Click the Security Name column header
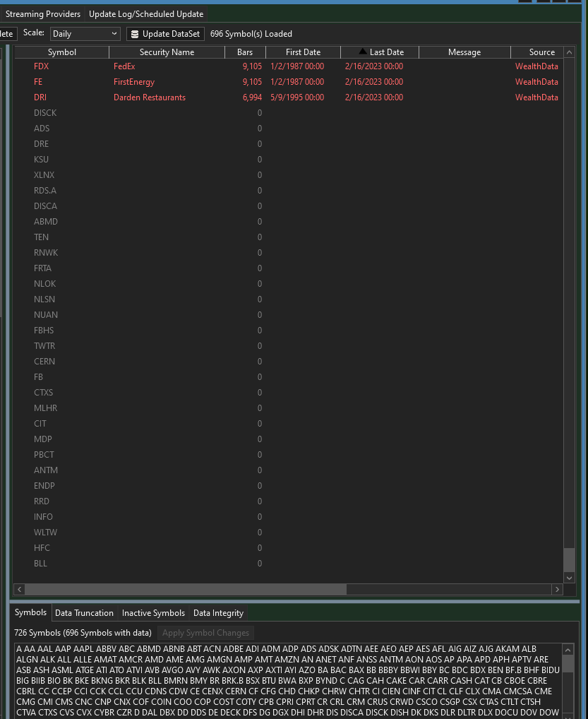 click(x=167, y=52)
